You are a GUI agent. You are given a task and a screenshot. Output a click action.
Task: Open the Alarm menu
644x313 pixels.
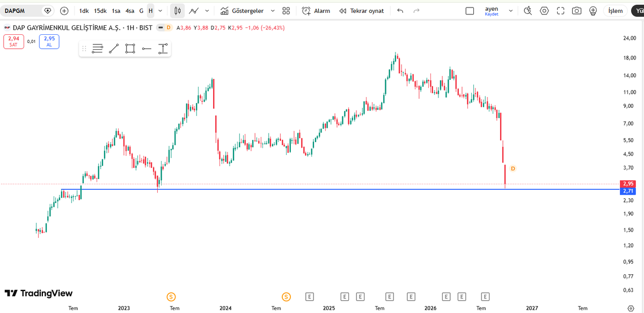click(x=316, y=11)
